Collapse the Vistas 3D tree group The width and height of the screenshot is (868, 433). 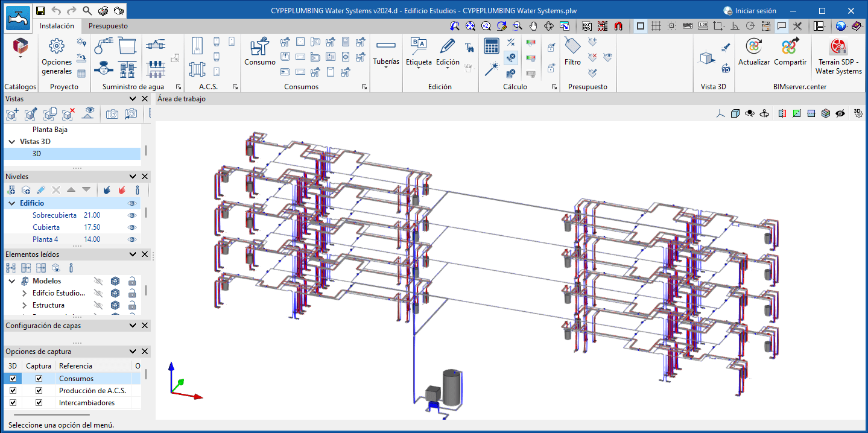[x=11, y=142]
